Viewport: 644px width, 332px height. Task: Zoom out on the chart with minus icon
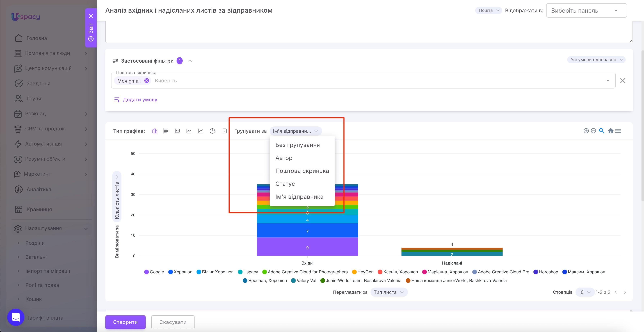[593, 131]
